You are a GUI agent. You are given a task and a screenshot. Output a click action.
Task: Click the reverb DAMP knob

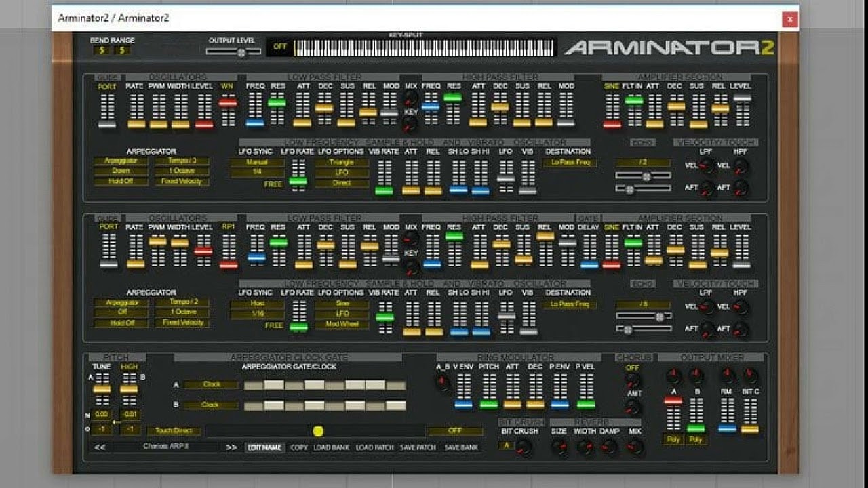[x=610, y=447]
